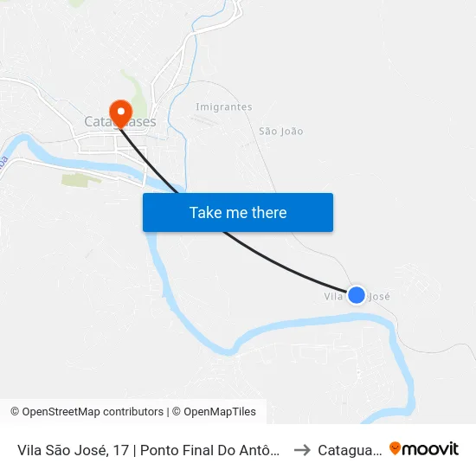
Task: Click the moovit wordmark text
Action: pos(430,449)
